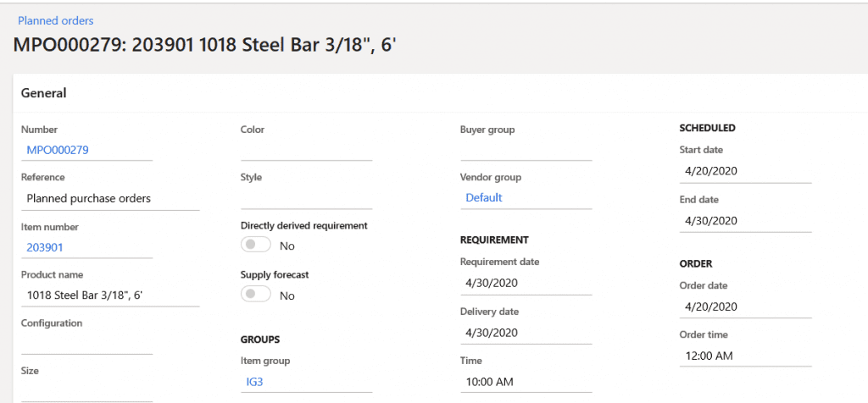
Task: Click the Delivery date field
Action: coord(526,333)
